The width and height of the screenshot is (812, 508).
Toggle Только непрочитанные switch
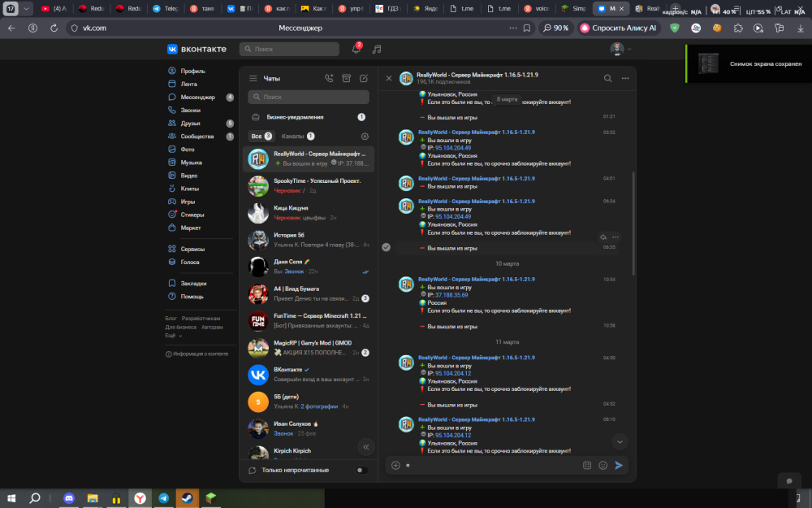pyautogui.click(x=362, y=470)
